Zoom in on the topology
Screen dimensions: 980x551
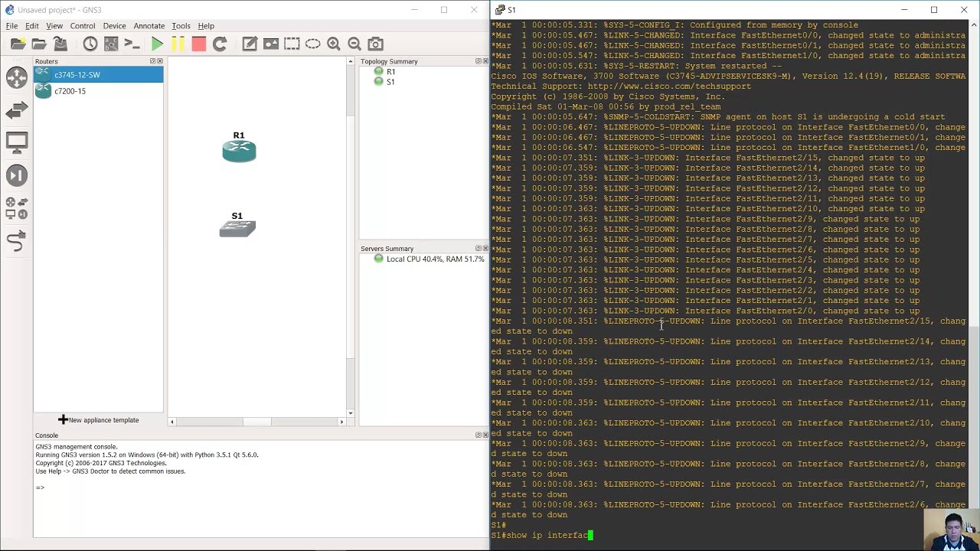click(x=334, y=44)
